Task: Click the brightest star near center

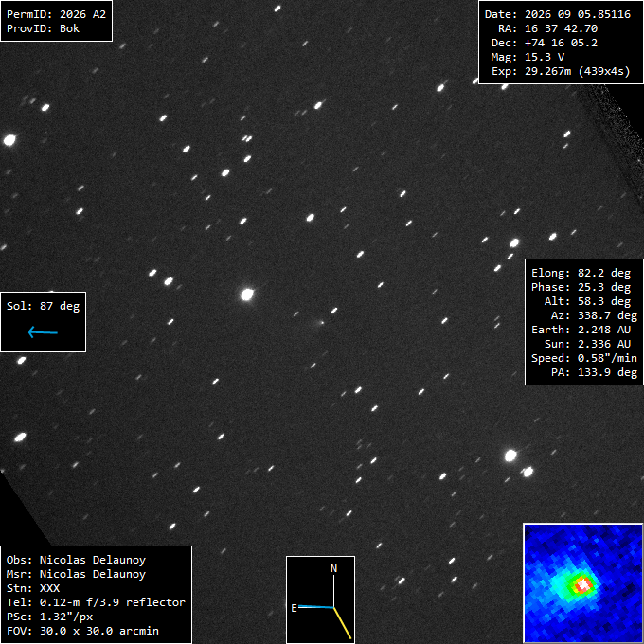Action: (247, 295)
